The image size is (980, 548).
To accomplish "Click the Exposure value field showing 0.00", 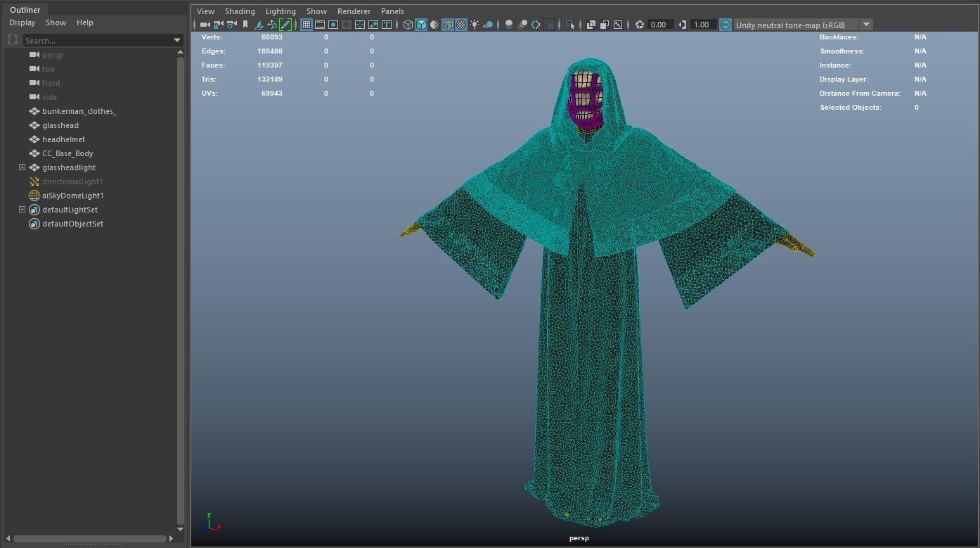I will pyautogui.click(x=660, y=25).
